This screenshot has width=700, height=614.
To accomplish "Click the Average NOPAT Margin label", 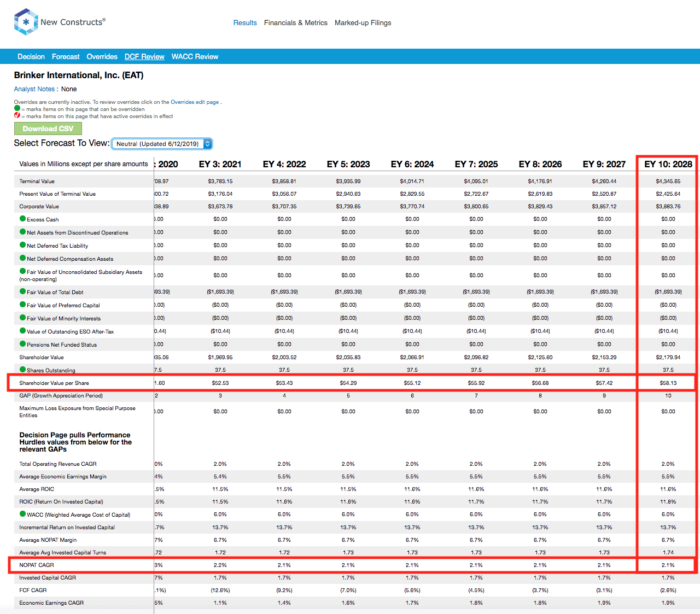I will 48,540.
